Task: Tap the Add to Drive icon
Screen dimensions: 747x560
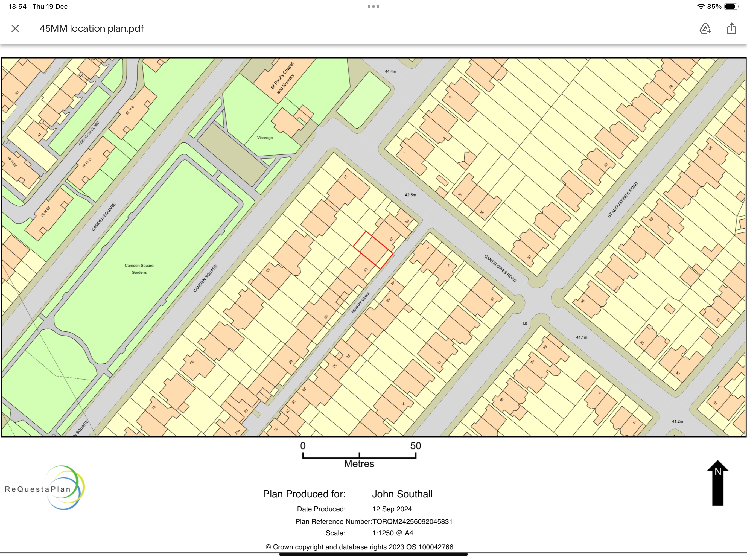Action: click(x=705, y=28)
